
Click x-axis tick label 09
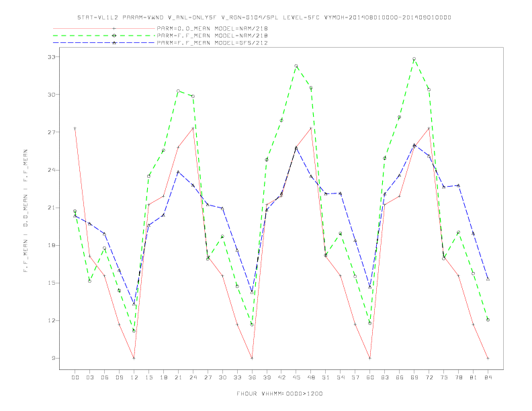click(x=119, y=377)
